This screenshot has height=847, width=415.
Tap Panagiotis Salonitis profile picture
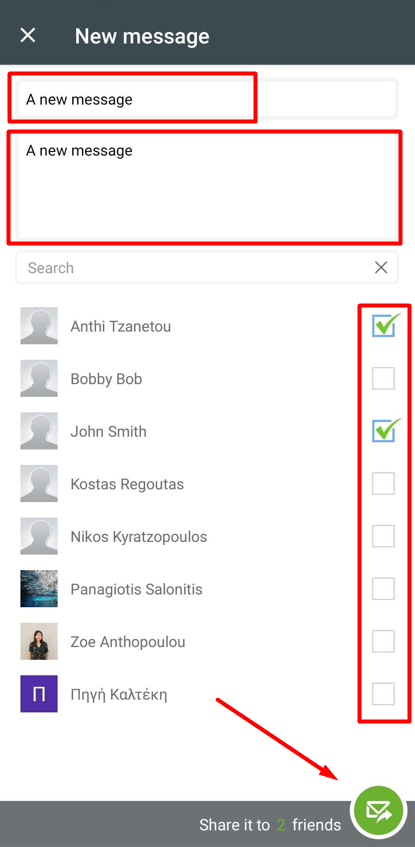point(39,588)
